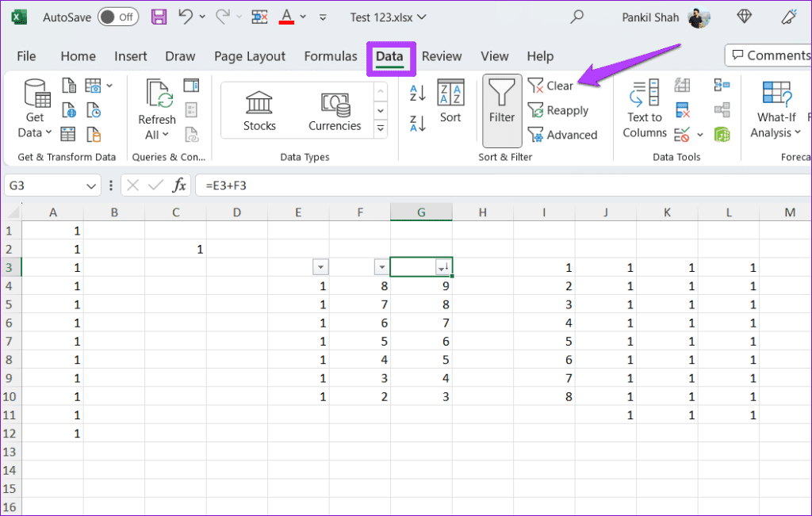Switch to the Review tab
The height and width of the screenshot is (516, 812).
pos(441,56)
